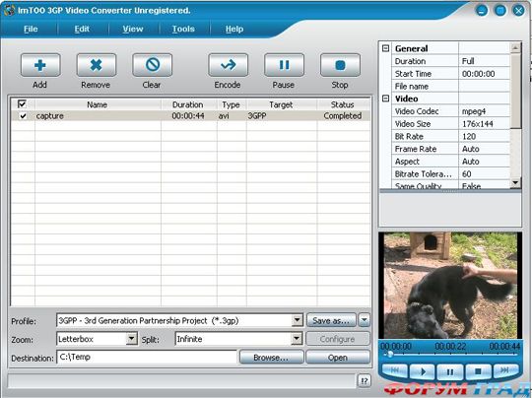Collapse the General properties group
This screenshot has width=532, height=398.
point(385,48)
